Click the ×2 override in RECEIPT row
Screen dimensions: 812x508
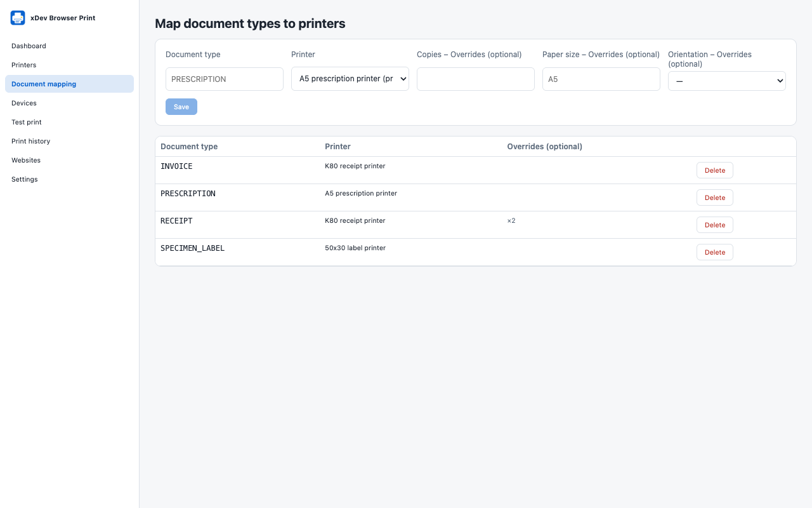[x=511, y=220]
